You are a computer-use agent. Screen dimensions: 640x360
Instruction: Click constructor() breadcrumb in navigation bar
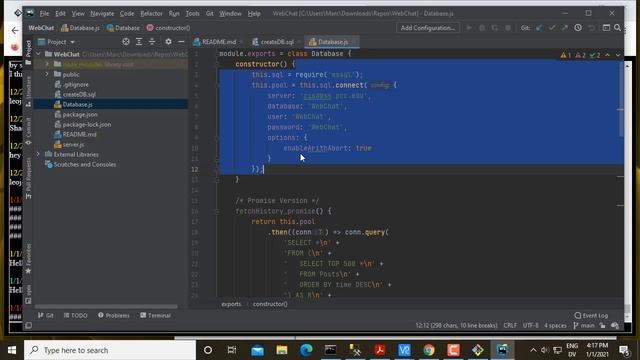(169, 28)
